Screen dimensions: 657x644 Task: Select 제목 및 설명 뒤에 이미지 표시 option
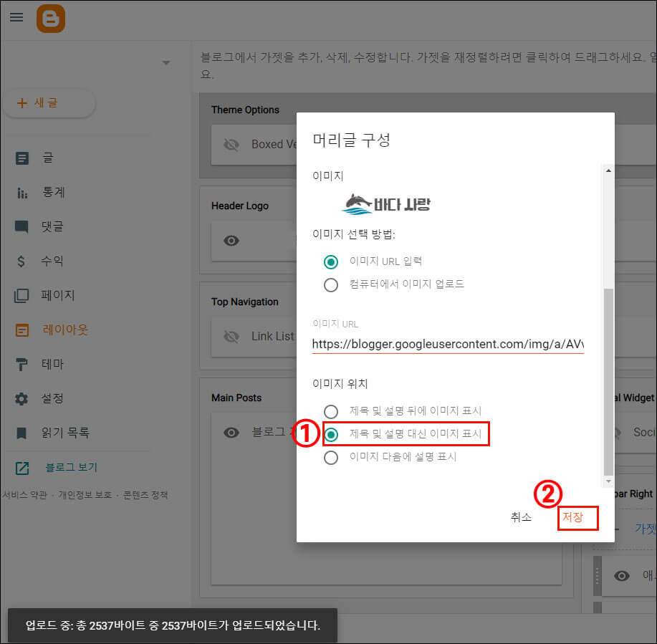click(x=331, y=412)
